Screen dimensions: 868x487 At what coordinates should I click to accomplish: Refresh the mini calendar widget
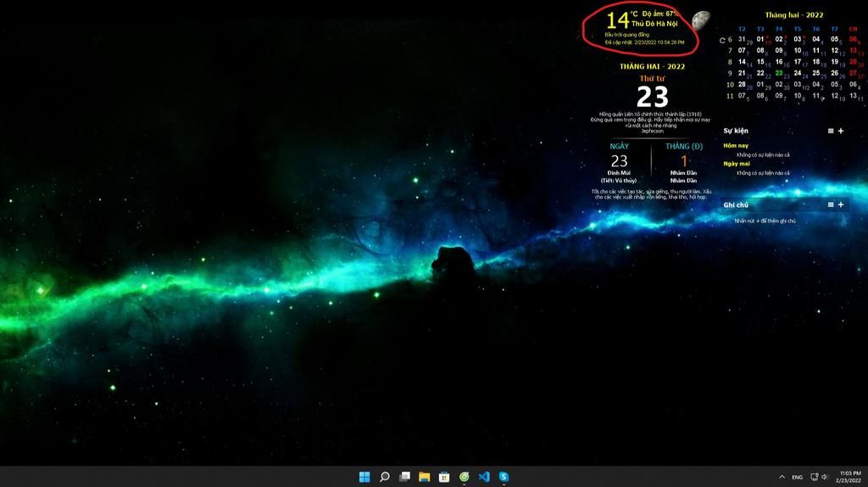[x=722, y=41]
